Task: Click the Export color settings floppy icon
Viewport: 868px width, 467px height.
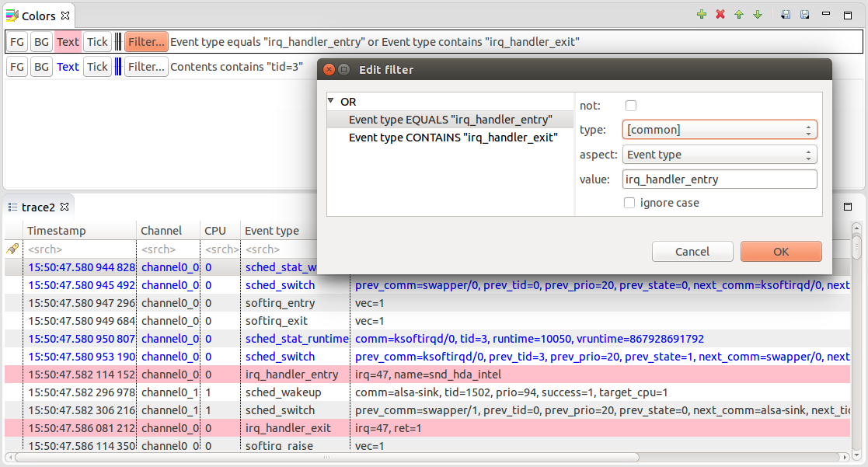Action: tap(805, 15)
